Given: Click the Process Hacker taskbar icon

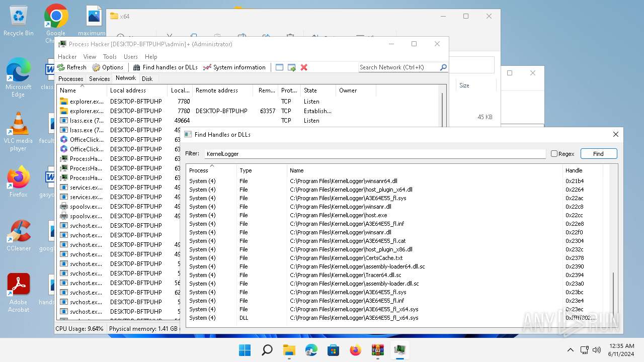Looking at the screenshot, I should (400, 350).
